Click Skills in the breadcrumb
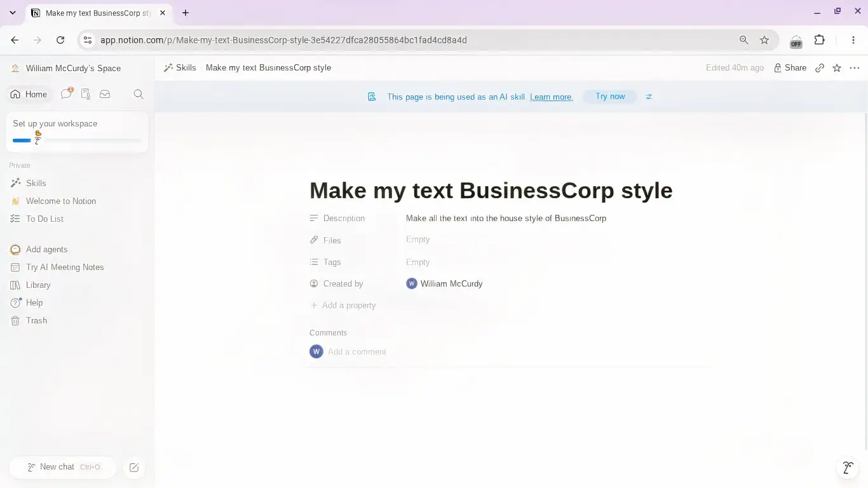 [x=180, y=67]
